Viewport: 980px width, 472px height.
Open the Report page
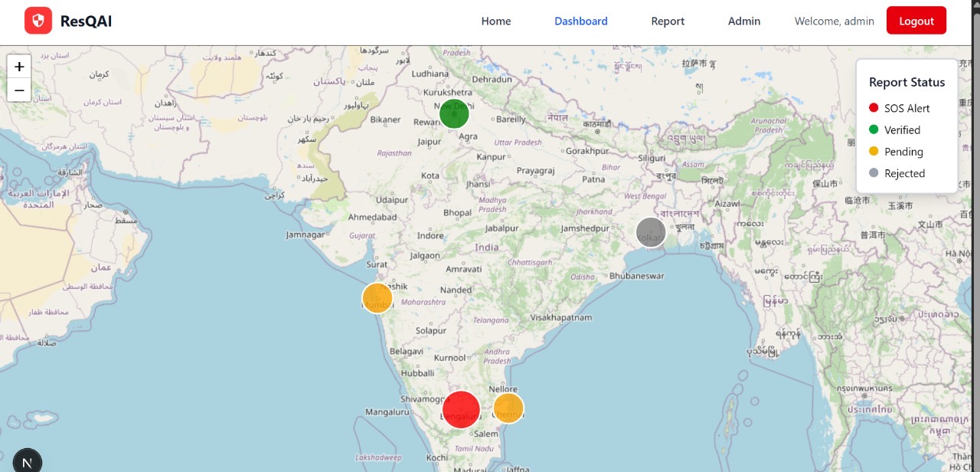668,21
